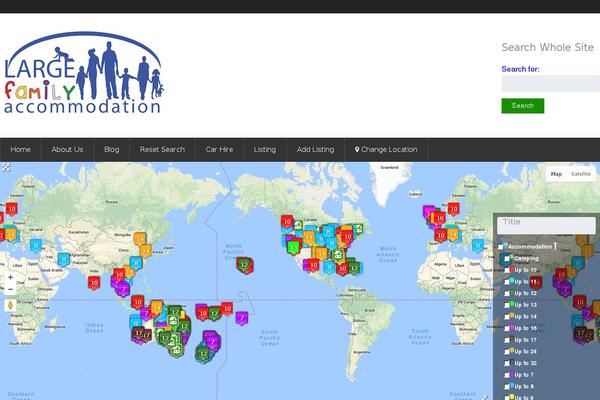This screenshot has height=400, width=600.
Task: Zoom in on the map
Action: pos(11,275)
